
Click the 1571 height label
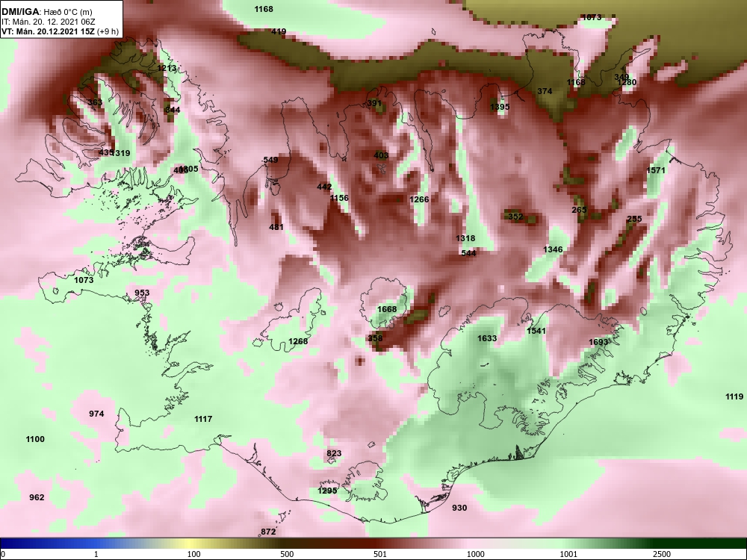click(x=656, y=170)
